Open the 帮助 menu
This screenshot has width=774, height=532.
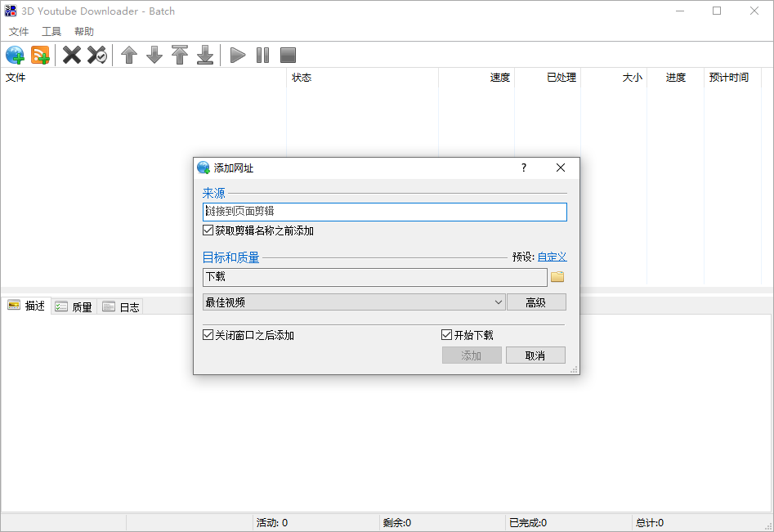tap(84, 32)
